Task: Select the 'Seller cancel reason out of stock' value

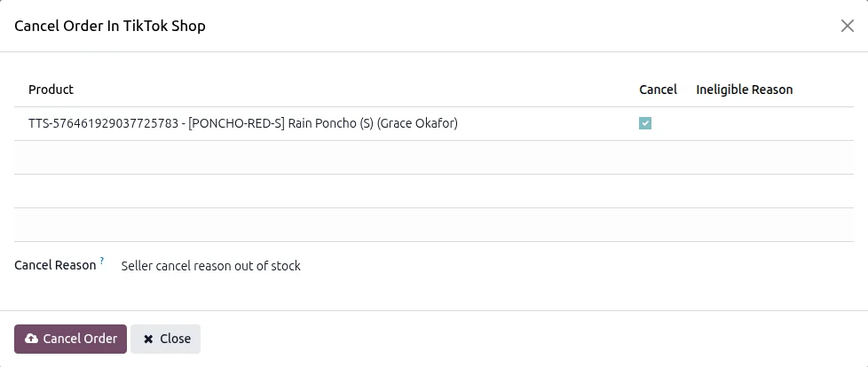Action: (211, 266)
